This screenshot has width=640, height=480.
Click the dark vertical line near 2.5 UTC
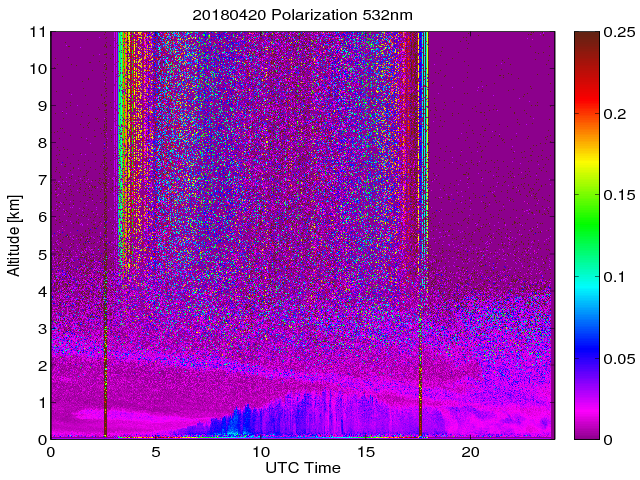pyautogui.click(x=105, y=300)
